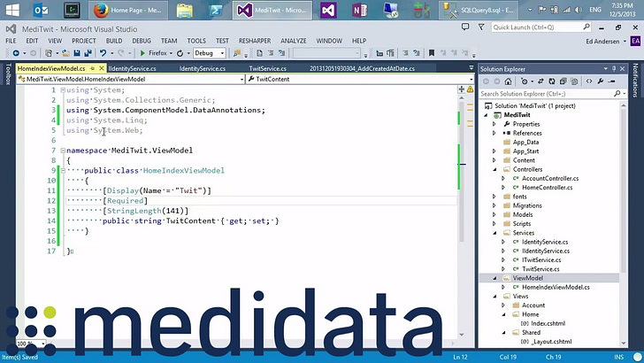Click View Code icon in Solution Explorer
The image size is (644, 363).
pyautogui.click(x=589, y=81)
